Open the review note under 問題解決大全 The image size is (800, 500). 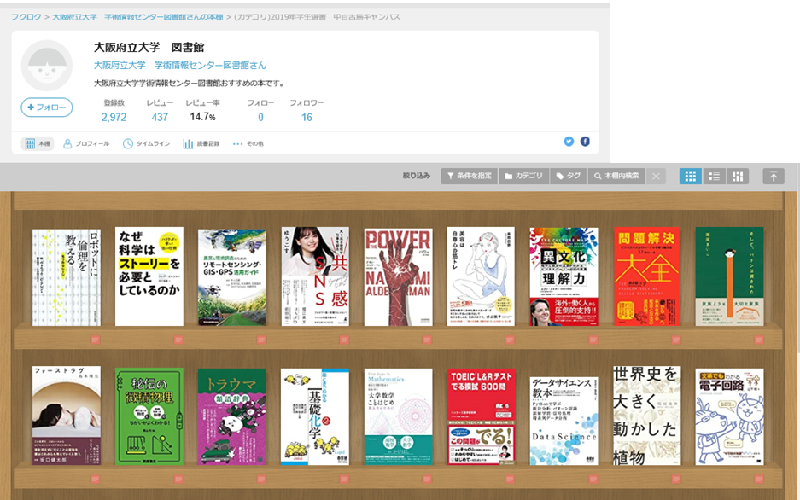coord(676,339)
